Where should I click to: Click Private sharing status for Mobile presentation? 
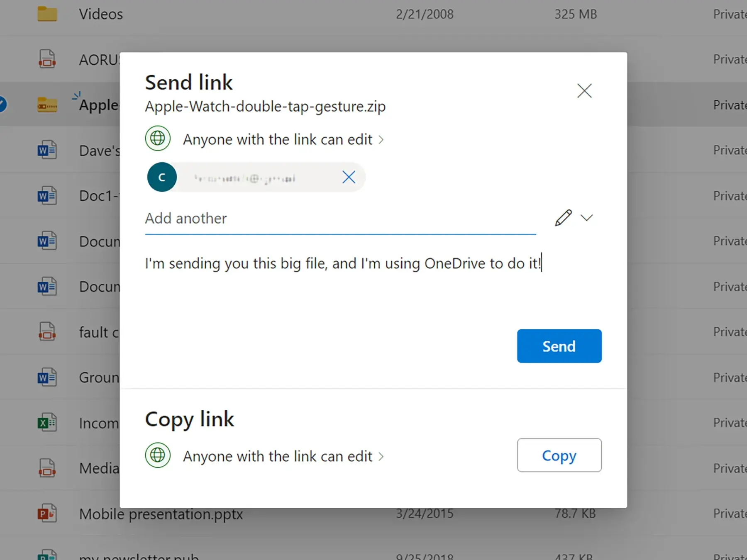point(730,514)
